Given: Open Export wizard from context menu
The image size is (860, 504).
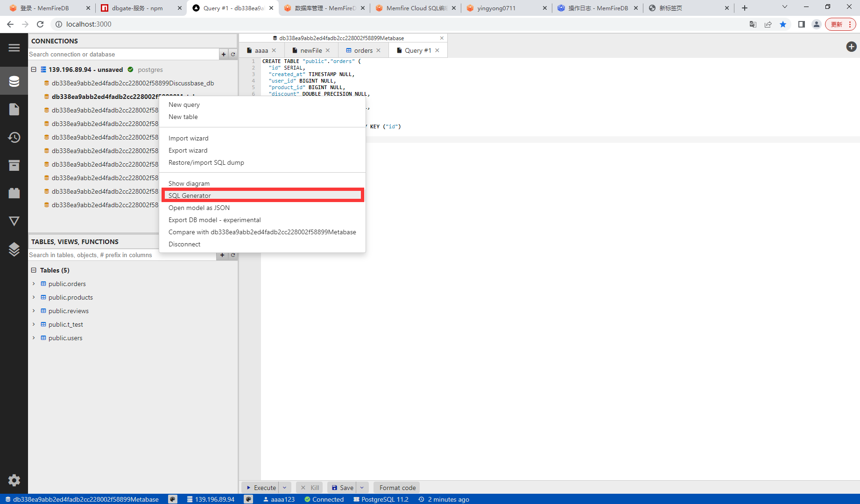Looking at the screenshot, I should point(262,150).
